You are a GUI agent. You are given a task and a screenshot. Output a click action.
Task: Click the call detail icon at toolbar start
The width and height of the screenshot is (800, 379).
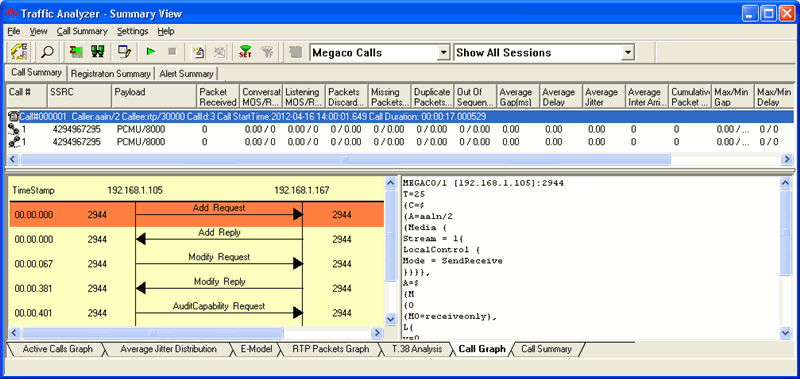pos(20,52)
